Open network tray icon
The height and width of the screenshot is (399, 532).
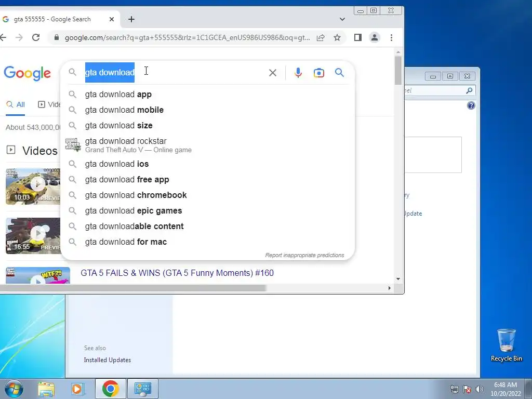(x=454, y=389)
